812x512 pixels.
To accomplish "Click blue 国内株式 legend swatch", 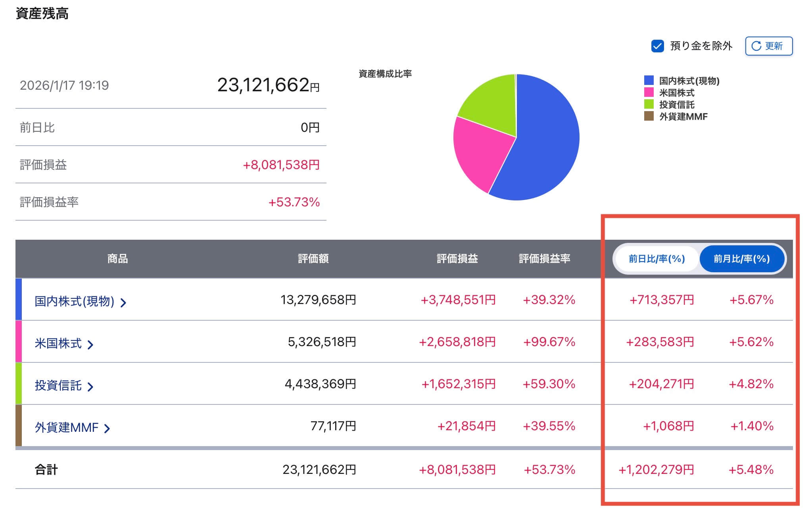I will click(x=649, y=81).
